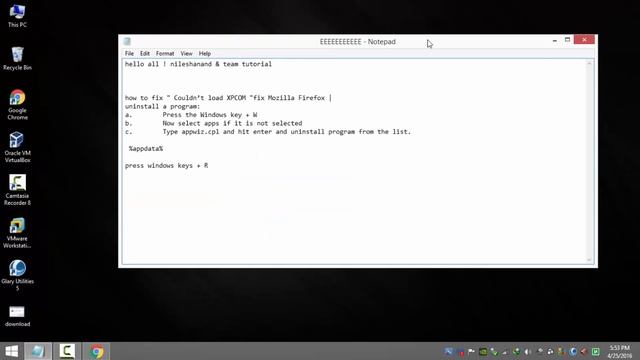Click the Action Center flag tray icon
Viewport: 640px width, 360px height.
coord(471,351)
